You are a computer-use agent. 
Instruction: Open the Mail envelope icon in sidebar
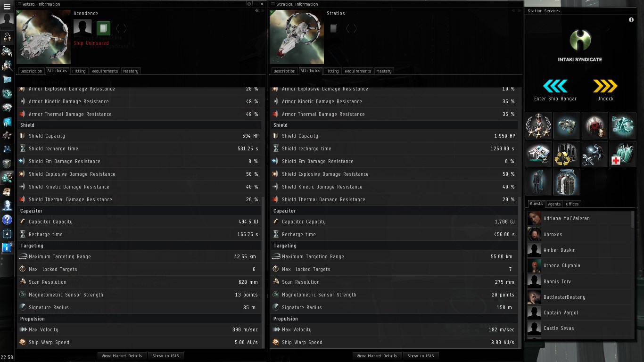[x=7, y=79]
